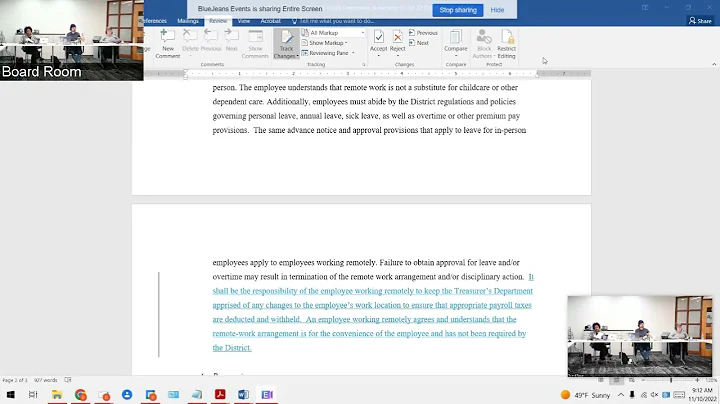Zoom in with the plus button
This screenshot has height=404, width=720.
pyautogui.click(x=697, y=380)
